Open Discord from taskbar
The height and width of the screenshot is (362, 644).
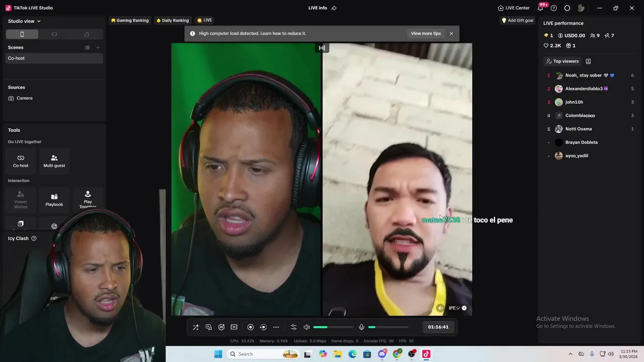point(382,354)
